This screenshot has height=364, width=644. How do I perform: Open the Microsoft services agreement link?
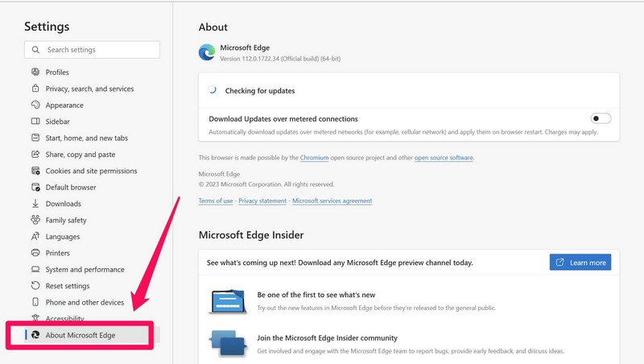point(332,201)
